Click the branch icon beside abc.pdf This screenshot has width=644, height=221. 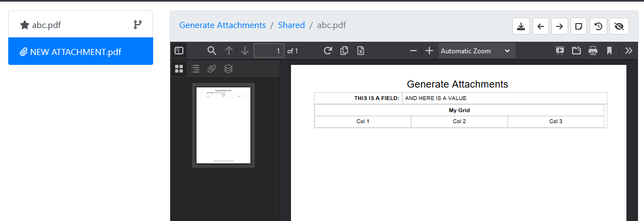point(138,25)
